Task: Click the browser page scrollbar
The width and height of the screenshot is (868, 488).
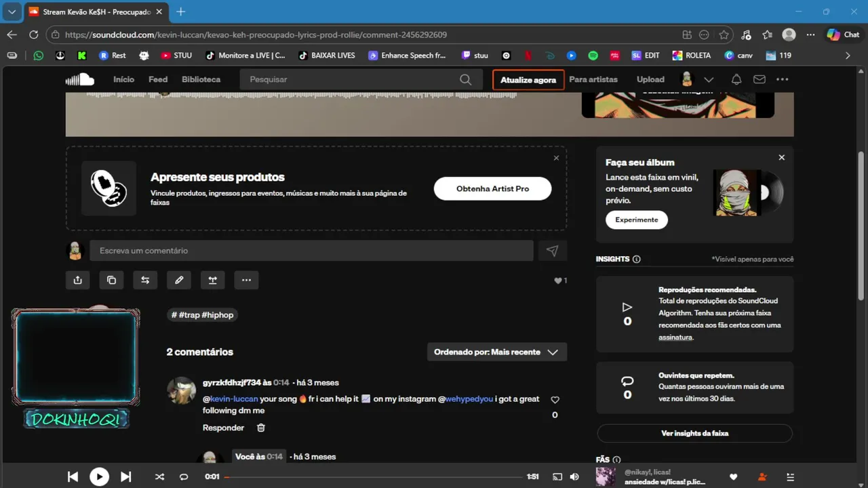Action: tap(861, 227)
